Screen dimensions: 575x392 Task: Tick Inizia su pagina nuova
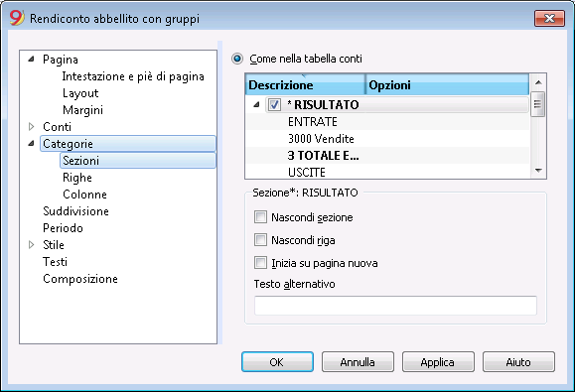coord(260,263)
